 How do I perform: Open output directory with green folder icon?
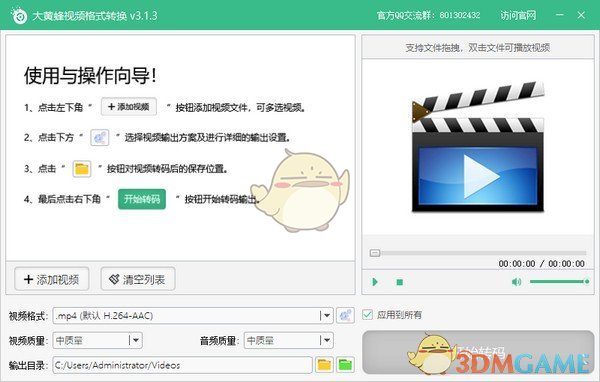[x=345, y=365]
